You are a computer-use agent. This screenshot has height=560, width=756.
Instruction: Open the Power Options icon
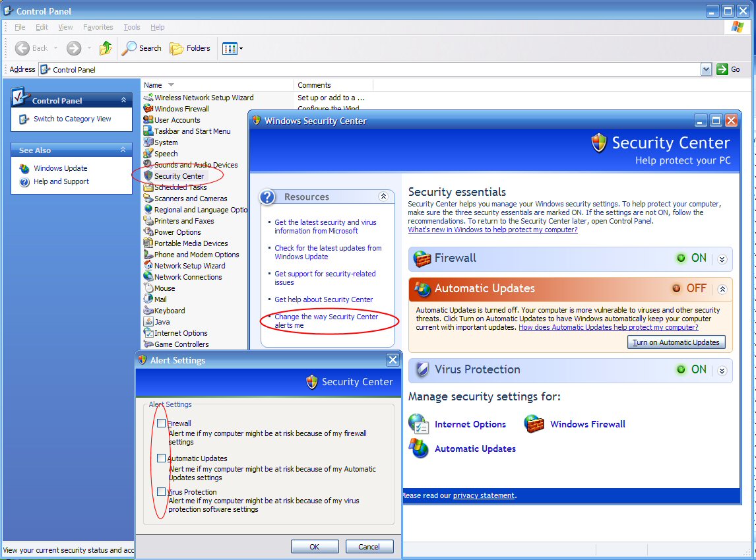(x=148, y=232)
